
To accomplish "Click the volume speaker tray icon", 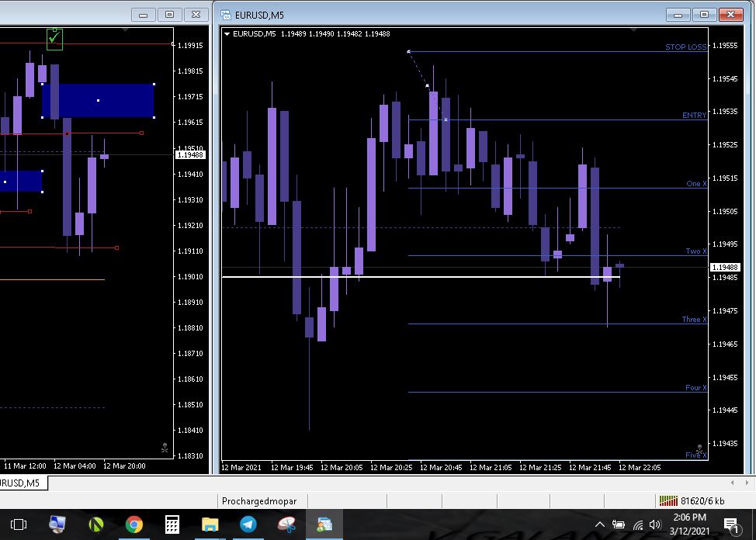I will click(655, 524).
